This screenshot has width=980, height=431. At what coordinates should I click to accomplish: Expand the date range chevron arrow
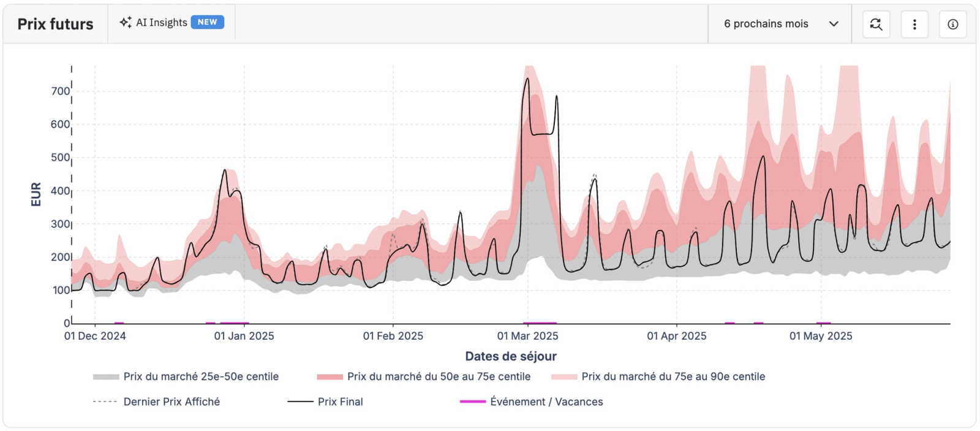point(834,24)
